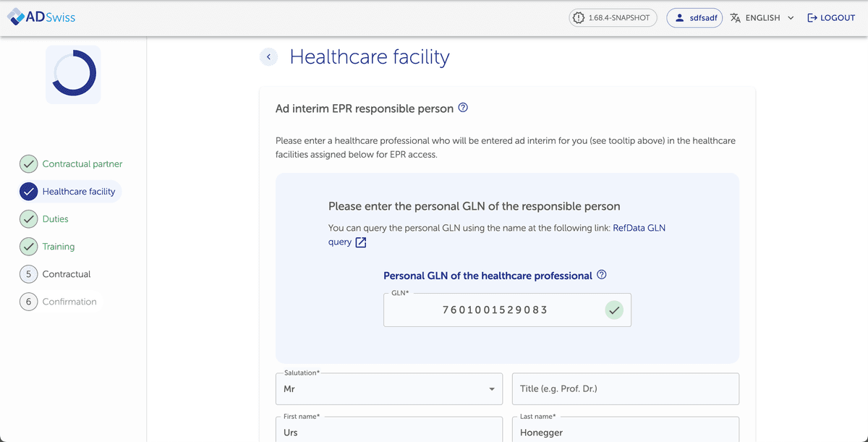Click the version info badge 1.68.4-SNAPSHOT
868x442 pixels.
point(613,17)
